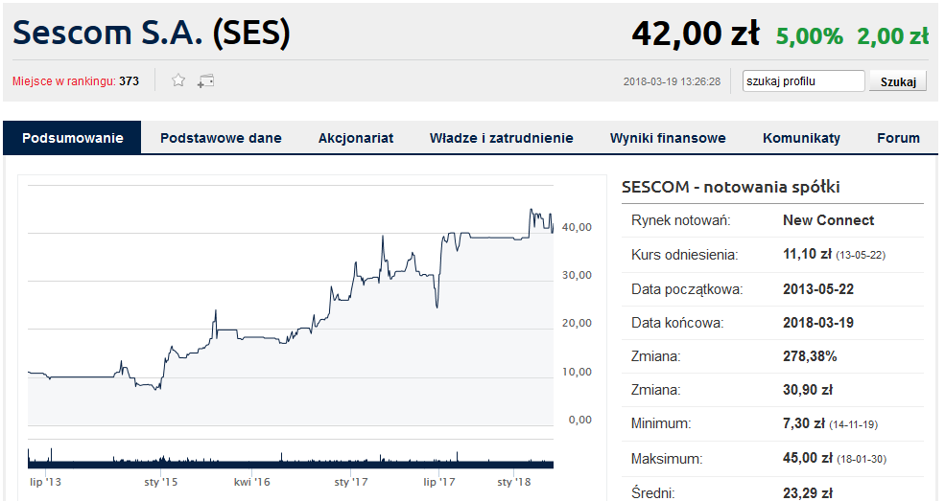945x501 pixels.
Task: Click the 'Kurs odniesienia:' label
Action: 684,254
